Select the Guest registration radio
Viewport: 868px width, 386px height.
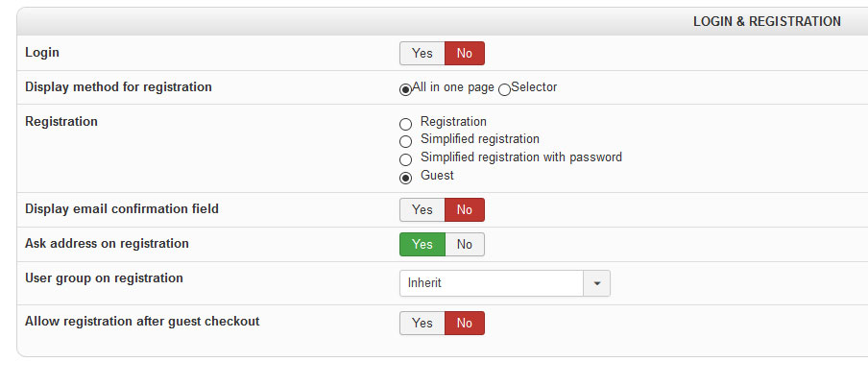405,177
